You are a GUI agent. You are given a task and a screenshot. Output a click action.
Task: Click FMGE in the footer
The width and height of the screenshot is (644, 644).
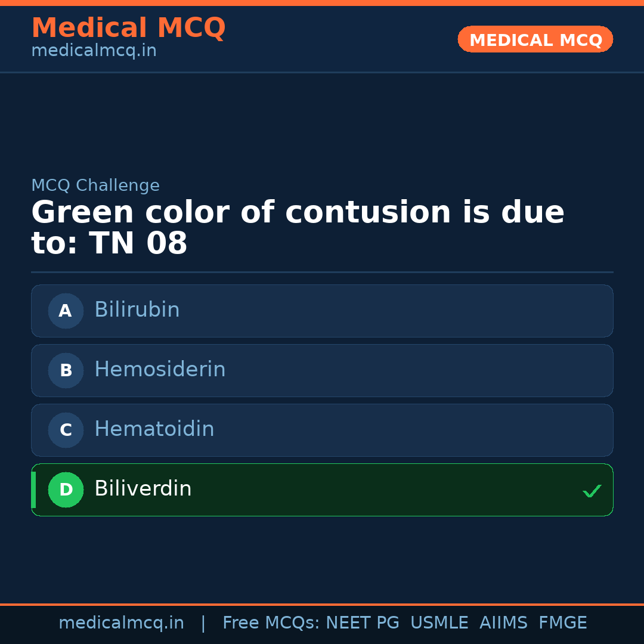pyautogui.click(x=563, y=623)
